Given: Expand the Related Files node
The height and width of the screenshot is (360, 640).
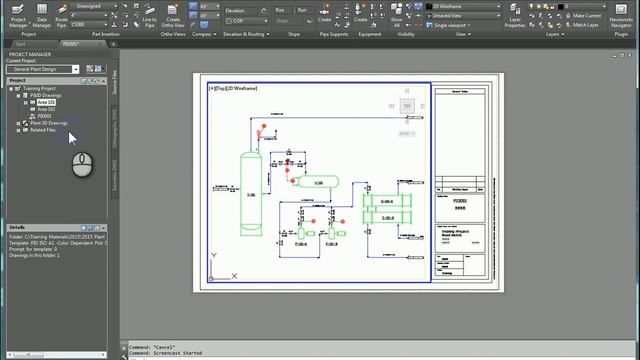Looking at the screenshot, I should pos(18,130).
